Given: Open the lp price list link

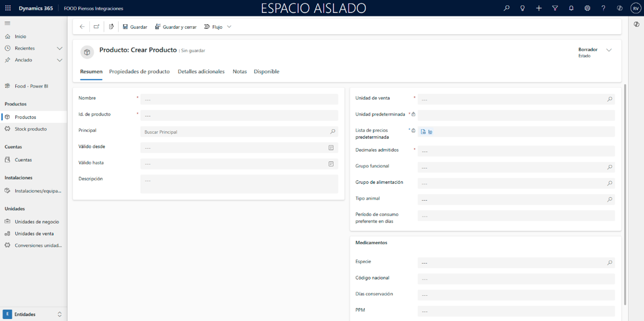Looking at the screenshot, I should coord(430,132).
